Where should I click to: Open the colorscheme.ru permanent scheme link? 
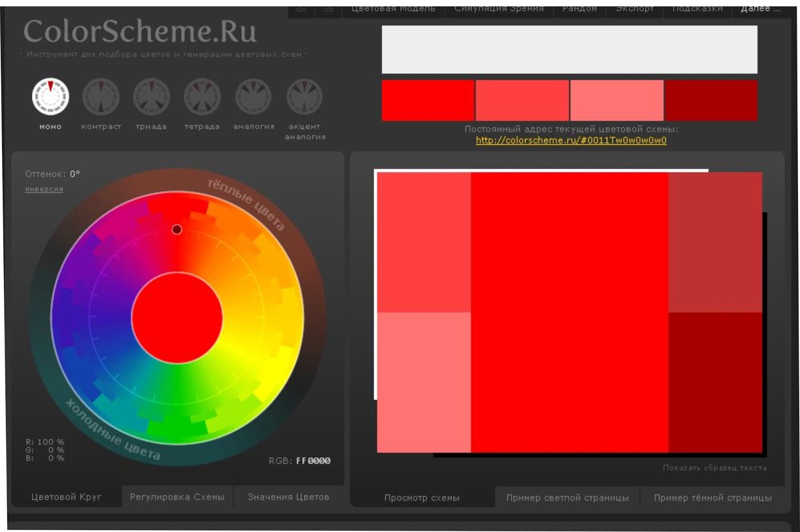[571, 140]
